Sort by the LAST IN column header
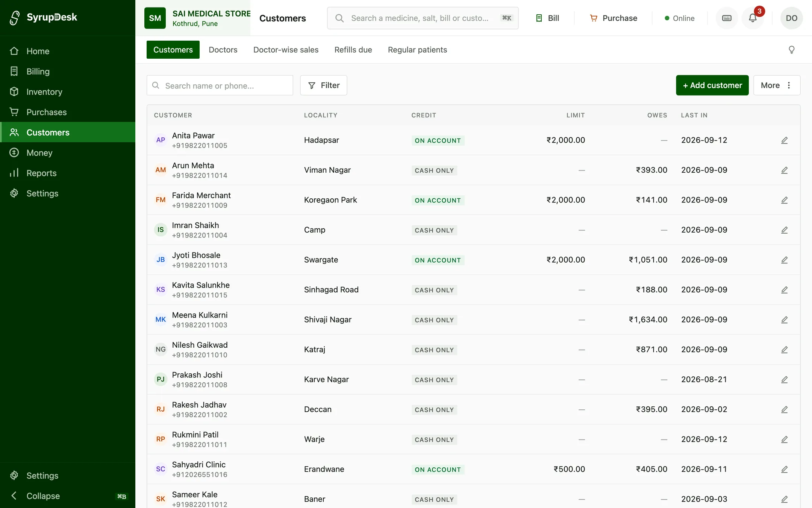812x508 pixels. [694, 115]
